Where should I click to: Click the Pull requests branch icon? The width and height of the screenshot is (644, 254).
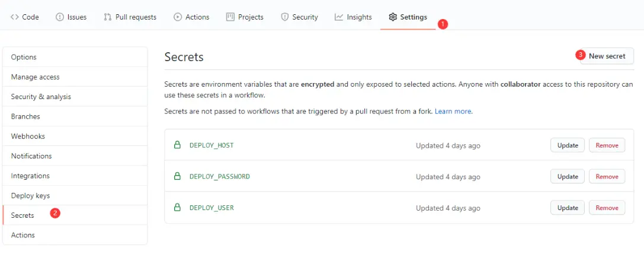coord(108,17)
